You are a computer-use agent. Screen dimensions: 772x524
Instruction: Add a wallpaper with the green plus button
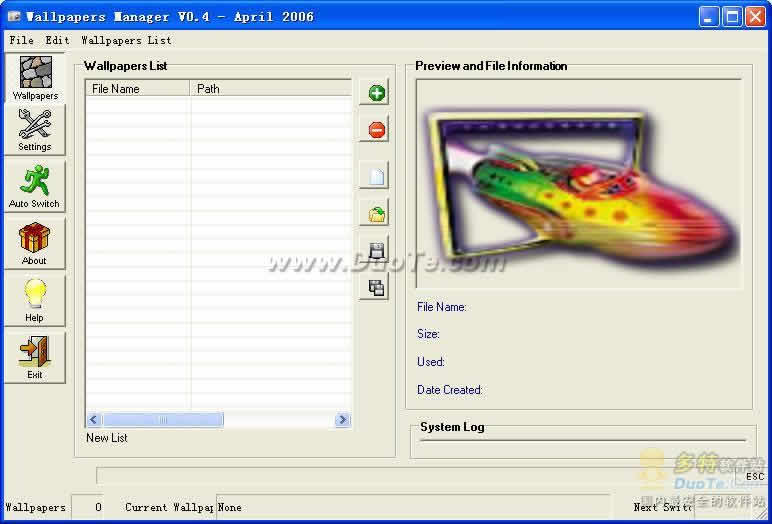tap(375, 92)
